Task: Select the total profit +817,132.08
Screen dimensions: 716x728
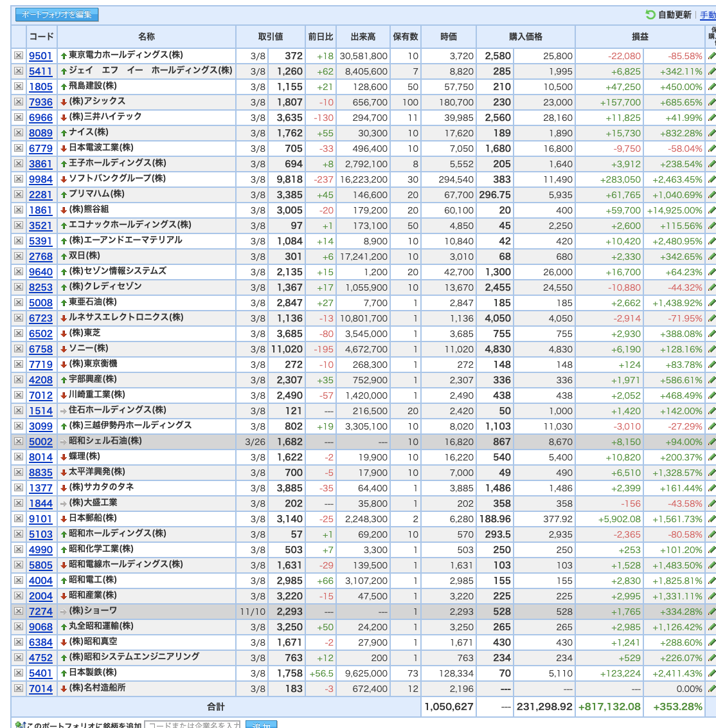Action: [609, 707]
